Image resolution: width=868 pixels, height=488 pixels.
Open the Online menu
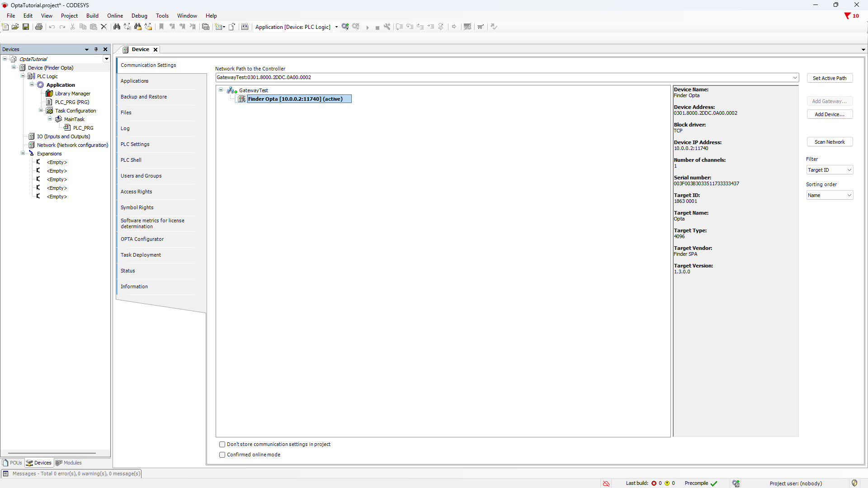115,16
